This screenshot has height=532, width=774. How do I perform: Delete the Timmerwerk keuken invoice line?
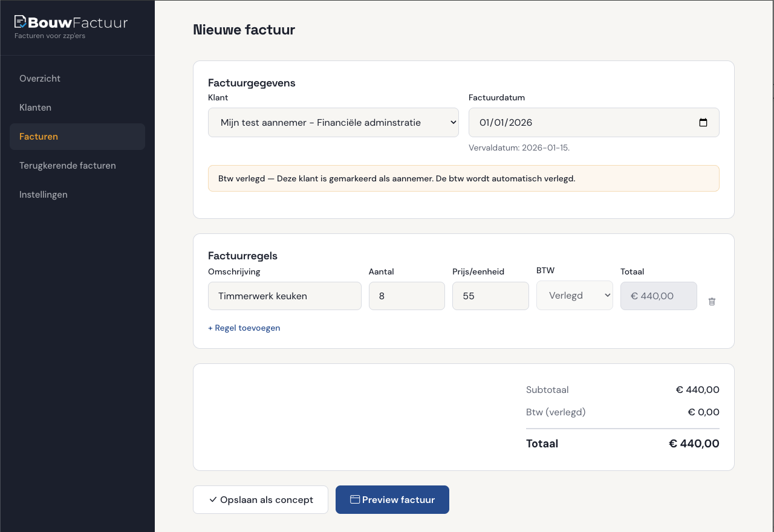coord(712,301)
